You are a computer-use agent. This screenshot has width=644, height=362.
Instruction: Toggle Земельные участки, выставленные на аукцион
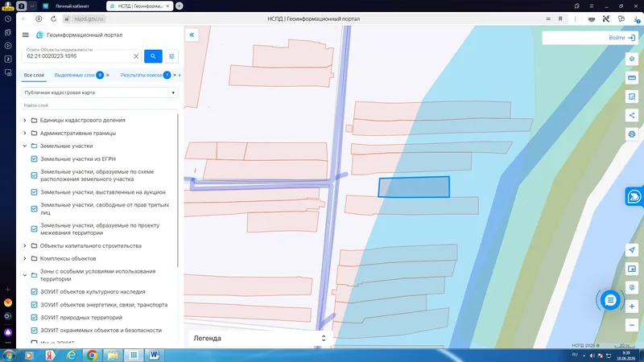(x=34, y=192)
